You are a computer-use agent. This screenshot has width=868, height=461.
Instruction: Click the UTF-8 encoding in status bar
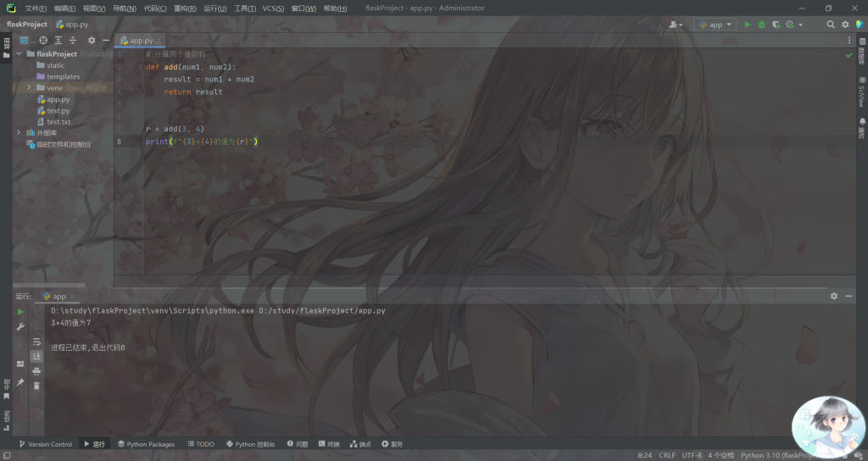tap(692, 455)
